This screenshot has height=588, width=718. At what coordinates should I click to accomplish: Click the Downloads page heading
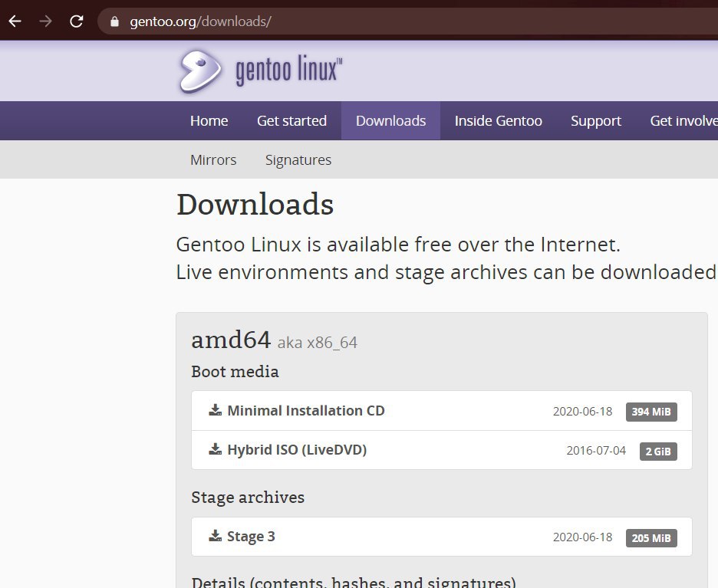point(255,204)
